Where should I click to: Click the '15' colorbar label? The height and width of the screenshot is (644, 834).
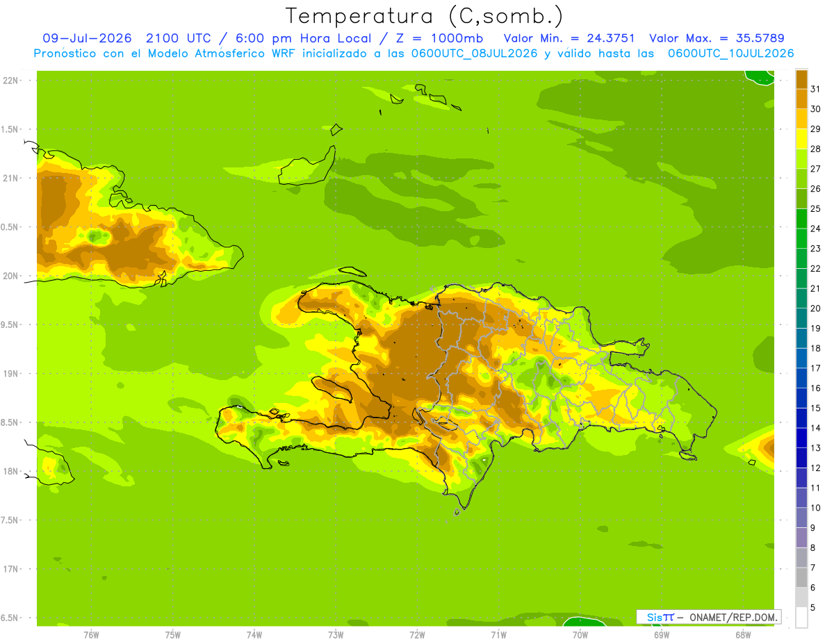816,408
